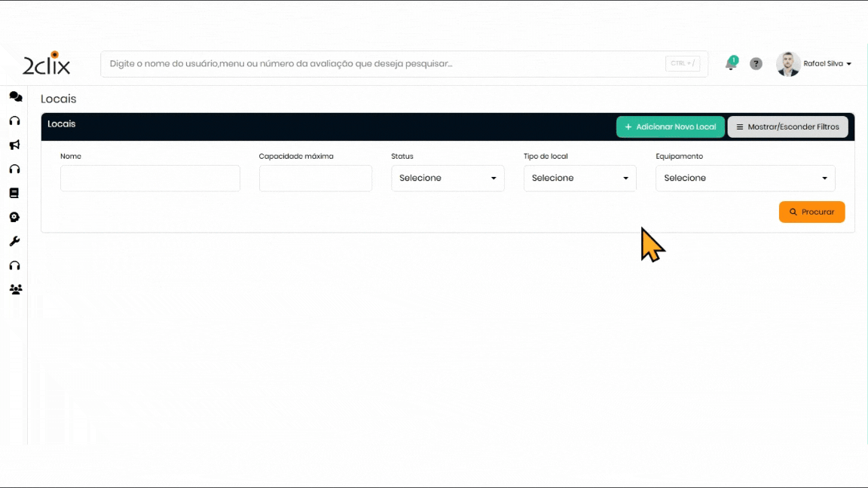
Task: Expand the Status dropdown
Action: coord(448,178)
